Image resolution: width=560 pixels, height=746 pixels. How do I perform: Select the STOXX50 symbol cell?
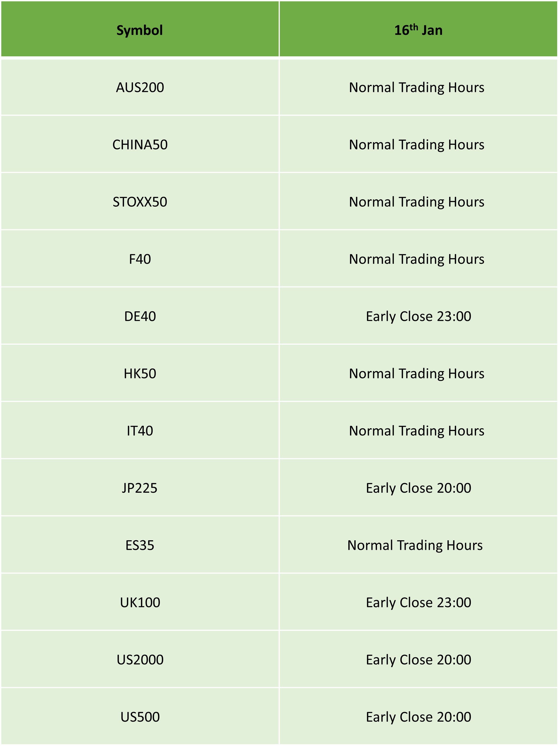pyautogui.click(x=140, y=202)
